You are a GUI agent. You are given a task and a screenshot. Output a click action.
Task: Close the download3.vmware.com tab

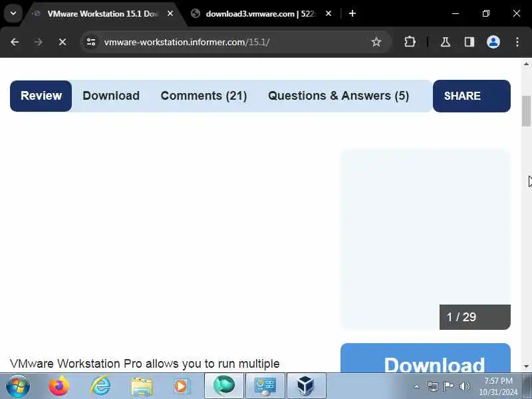pos(329,13)
